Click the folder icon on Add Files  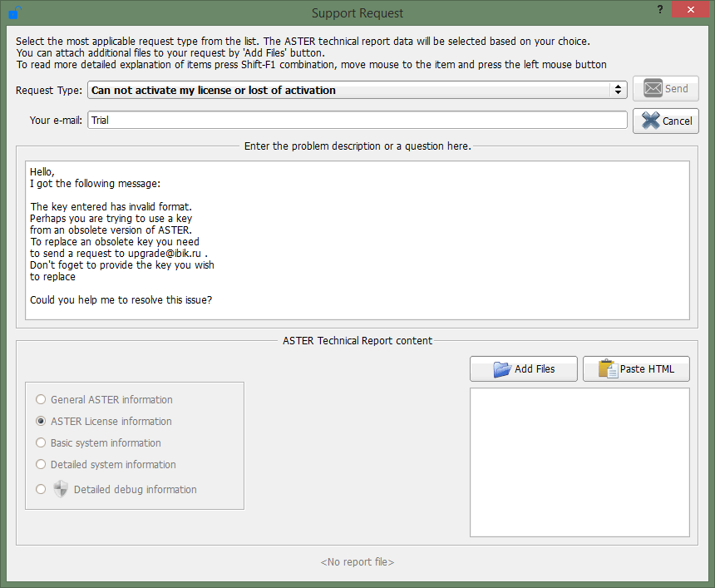(501, 368)
